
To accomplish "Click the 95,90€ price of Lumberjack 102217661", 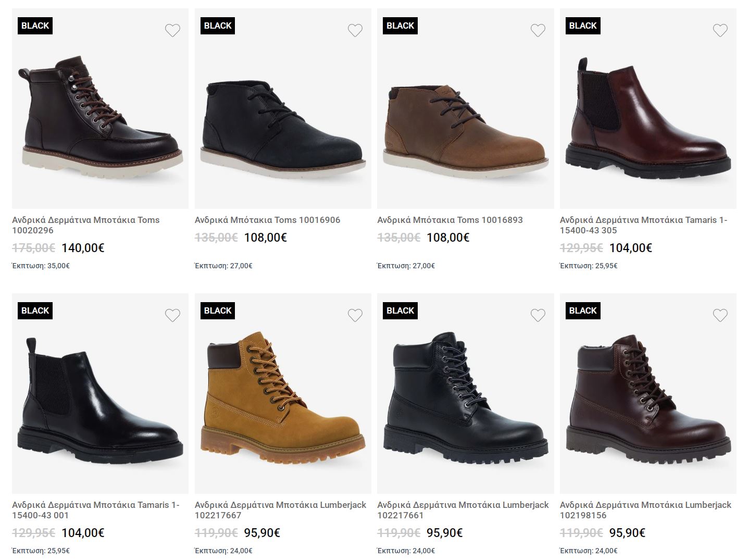I will coord(444,533).
